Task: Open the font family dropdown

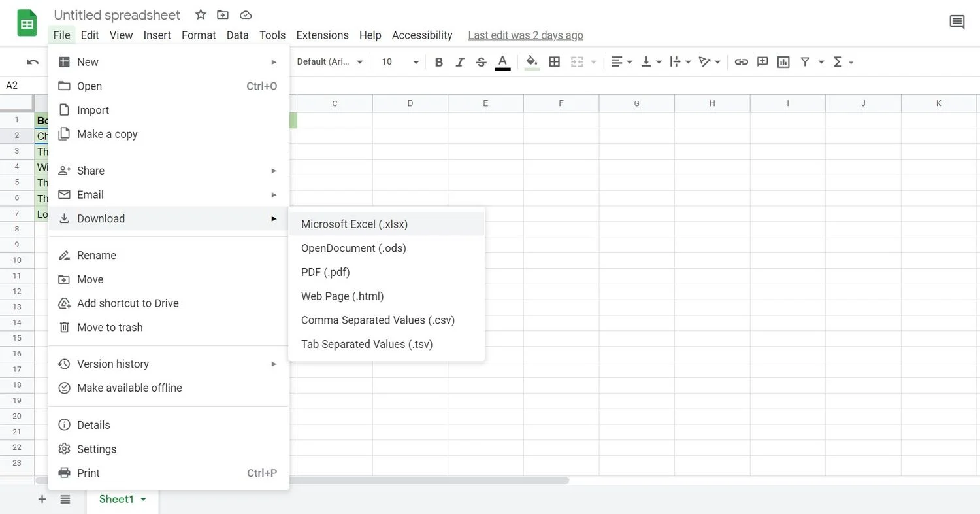Action: pyautogui.click(x=329, y=61)
